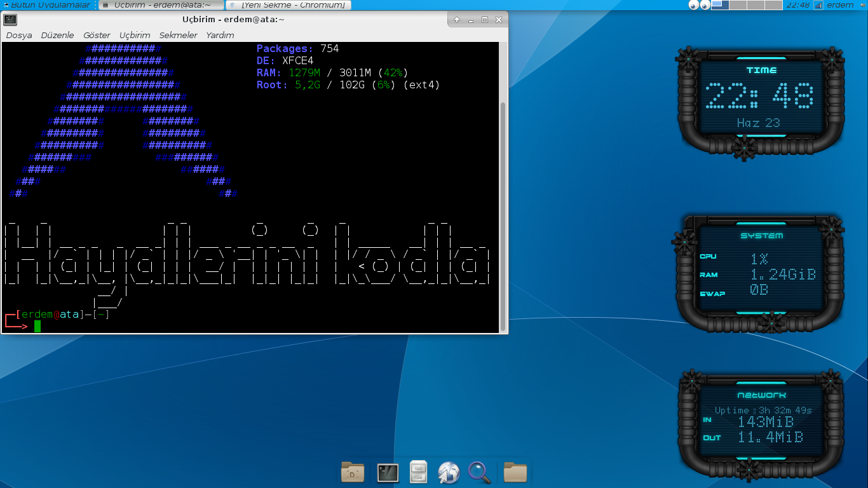Click the active first workspace in the pager
The height and width of the screenshot is (488, 868).
tap(720, 4)
